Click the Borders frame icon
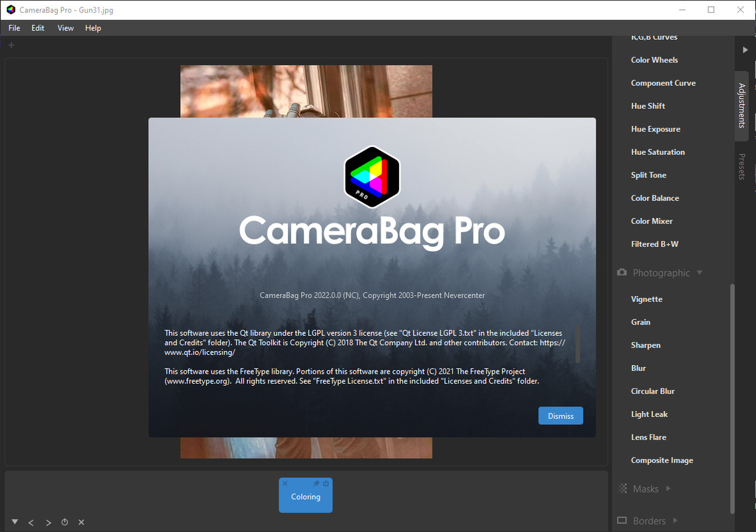The width and height of the screenshot is (756, 532). click(622, 521)
